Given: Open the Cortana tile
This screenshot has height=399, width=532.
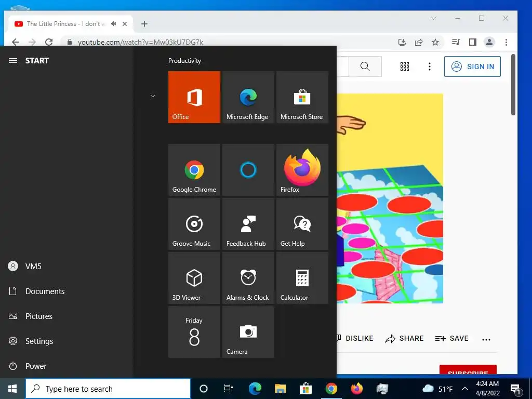Looking at the screenshot, I should pyautogui.click(x=248, y=170).
